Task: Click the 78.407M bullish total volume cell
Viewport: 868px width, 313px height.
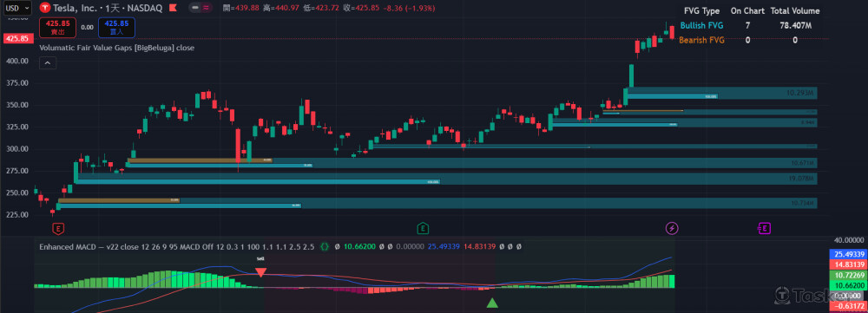Action: point(795,25)
